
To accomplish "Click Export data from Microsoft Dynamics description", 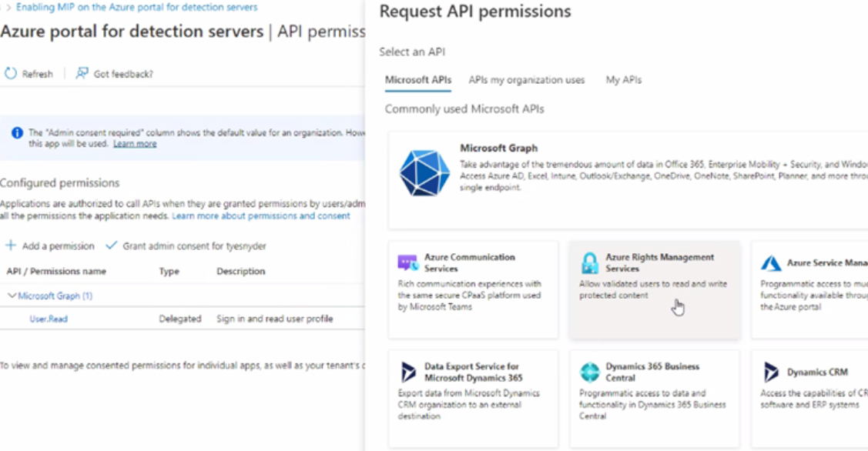I will click(x=469, y=405).
